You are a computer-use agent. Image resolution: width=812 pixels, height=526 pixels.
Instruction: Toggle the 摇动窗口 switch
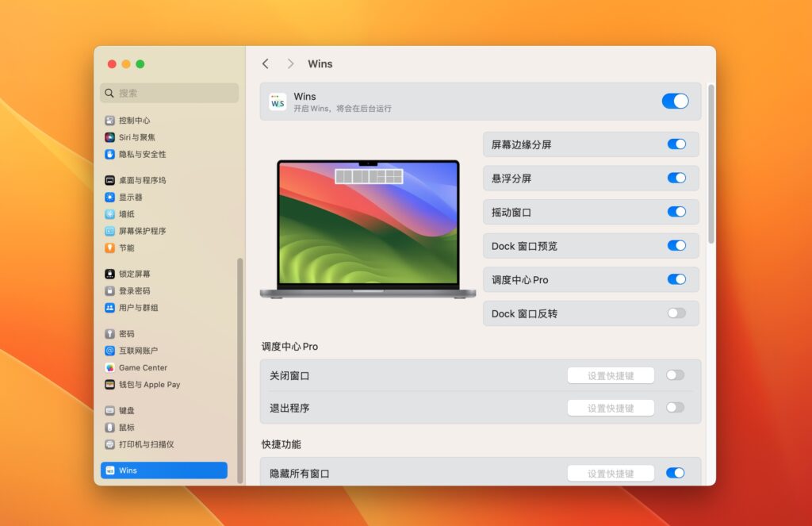click(x=676, y=212)
